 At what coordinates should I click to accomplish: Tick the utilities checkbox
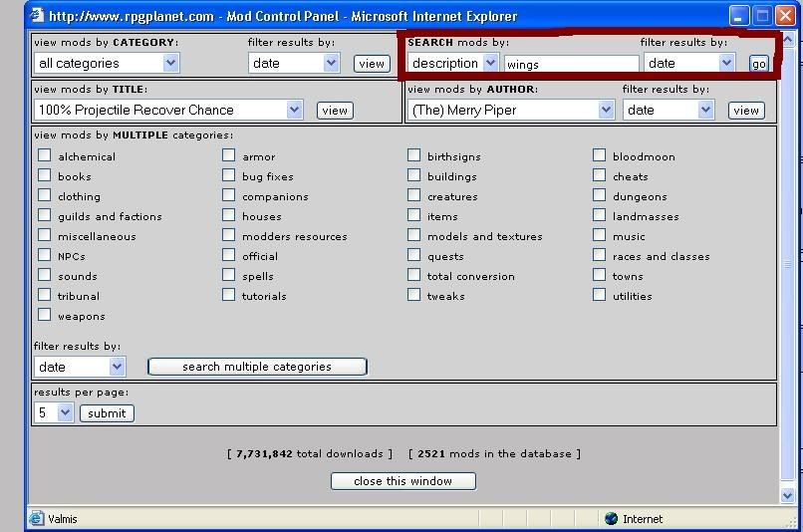(599, 295)
